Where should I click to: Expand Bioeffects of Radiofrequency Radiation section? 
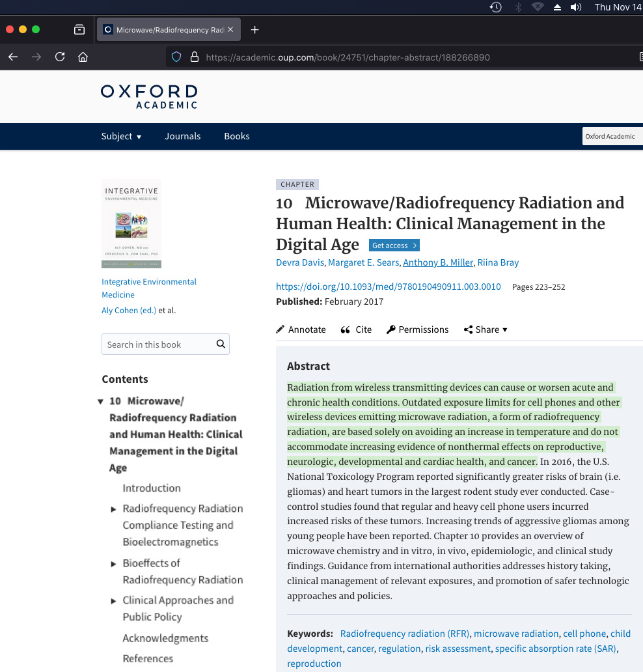click(113, 563)
